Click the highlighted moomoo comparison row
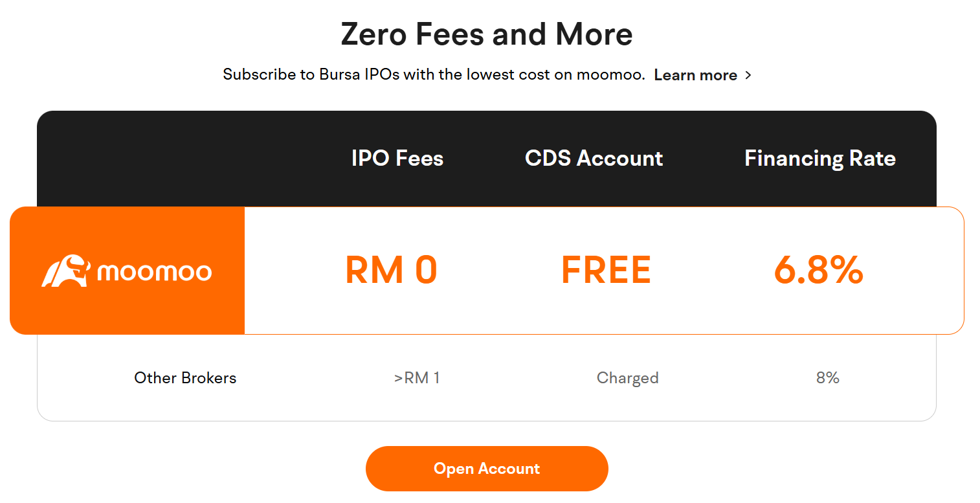Screen dimensions: 980x503 tap(487, 271)
